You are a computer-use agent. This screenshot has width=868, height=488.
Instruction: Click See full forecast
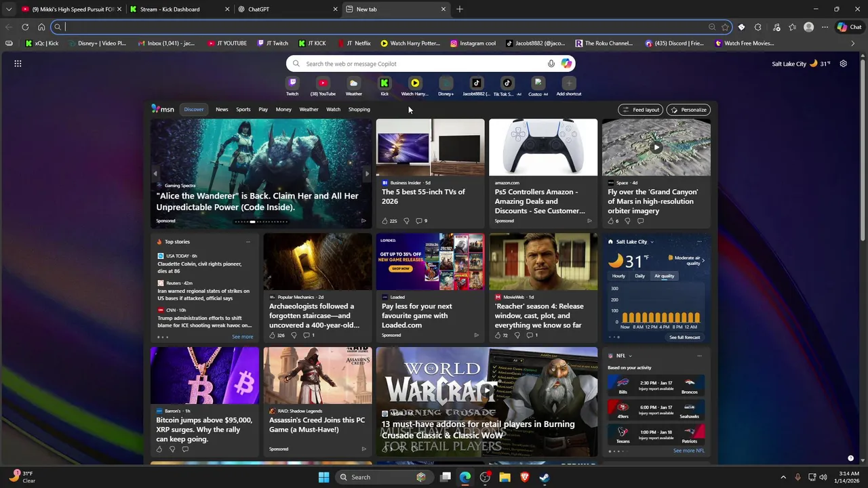click(685, 337)
